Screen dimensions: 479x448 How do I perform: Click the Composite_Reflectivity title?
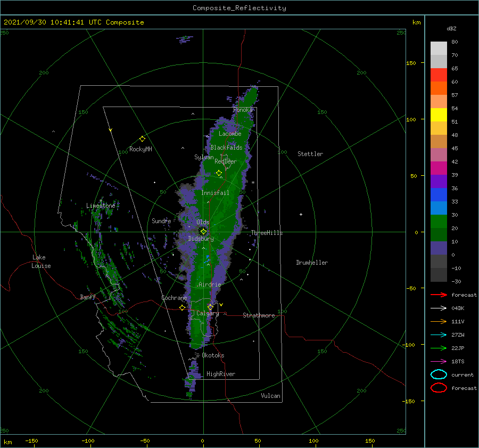click(240, 8)
